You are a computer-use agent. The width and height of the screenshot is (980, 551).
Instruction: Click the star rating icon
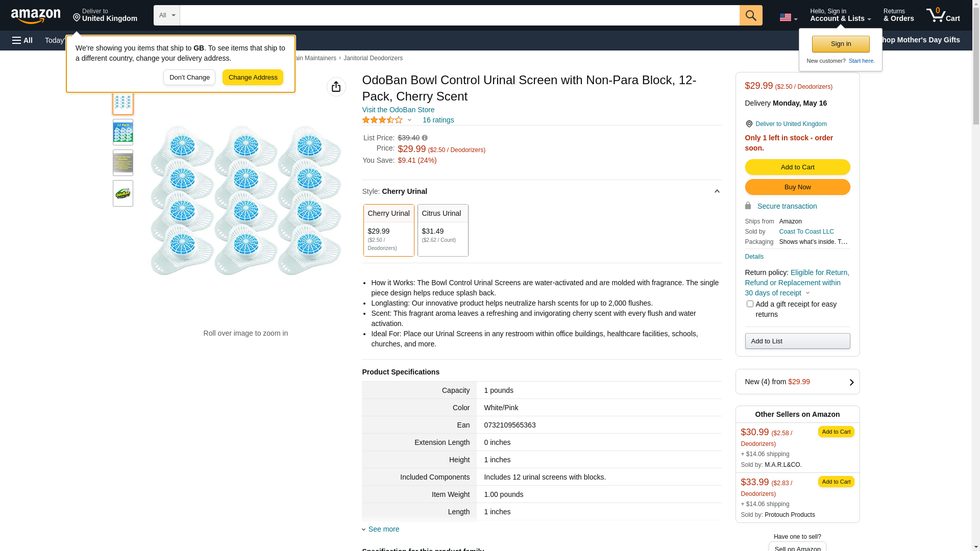tap(382, 120)
